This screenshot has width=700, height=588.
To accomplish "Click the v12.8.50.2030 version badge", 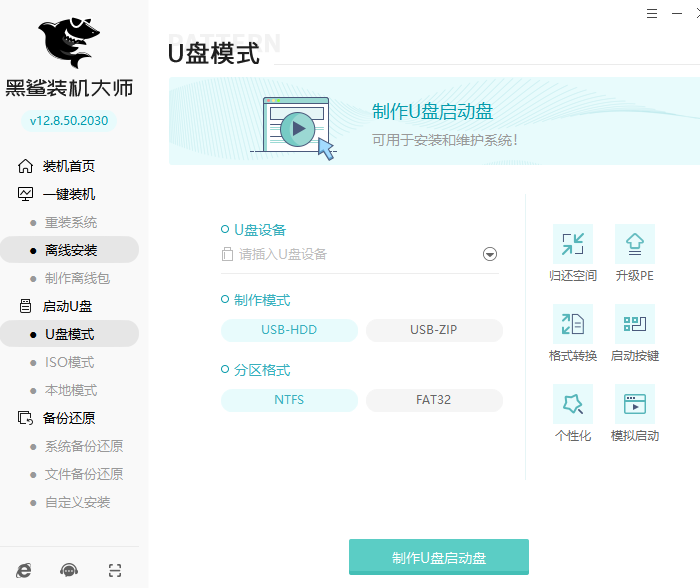I will click(x=69, y=121).
